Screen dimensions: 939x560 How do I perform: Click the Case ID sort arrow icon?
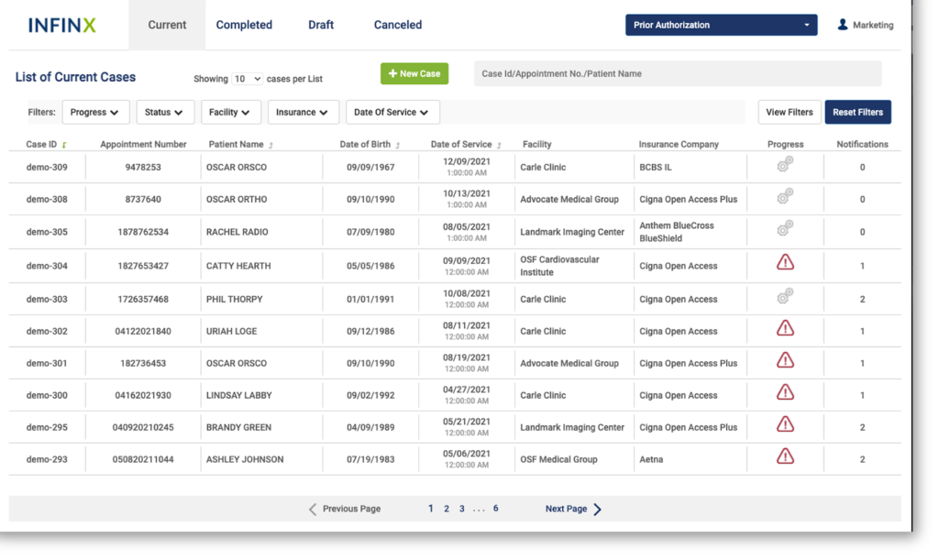pos(64,145)
